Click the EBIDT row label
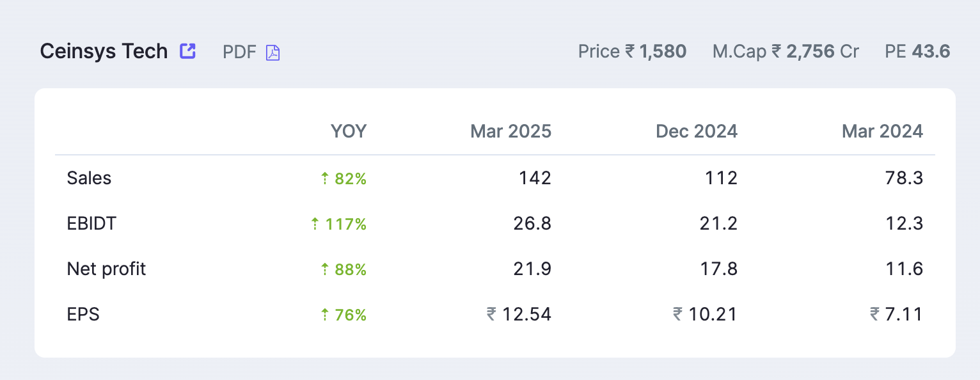The image size is (980, 380). point(91,223)
